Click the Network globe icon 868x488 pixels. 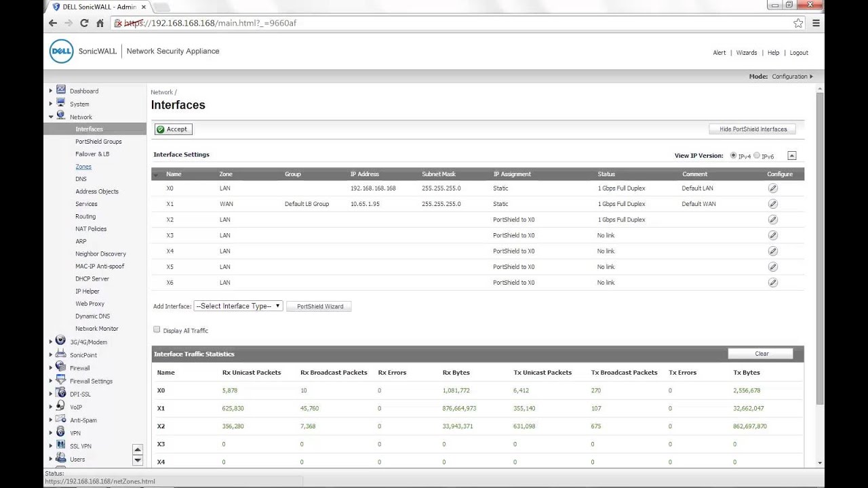(x=61, y=116)
